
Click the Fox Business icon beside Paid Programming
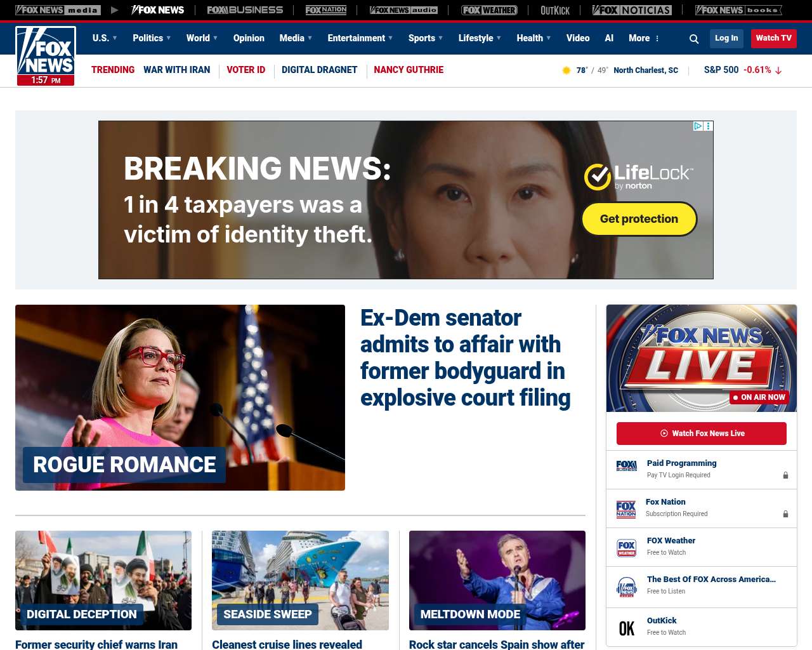pos(626,466)
